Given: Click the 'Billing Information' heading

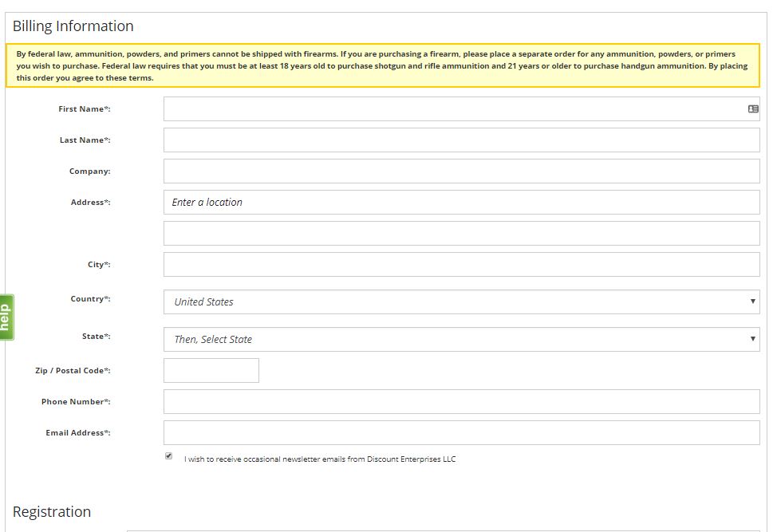Looking at the screenshot, I should 73,26.
